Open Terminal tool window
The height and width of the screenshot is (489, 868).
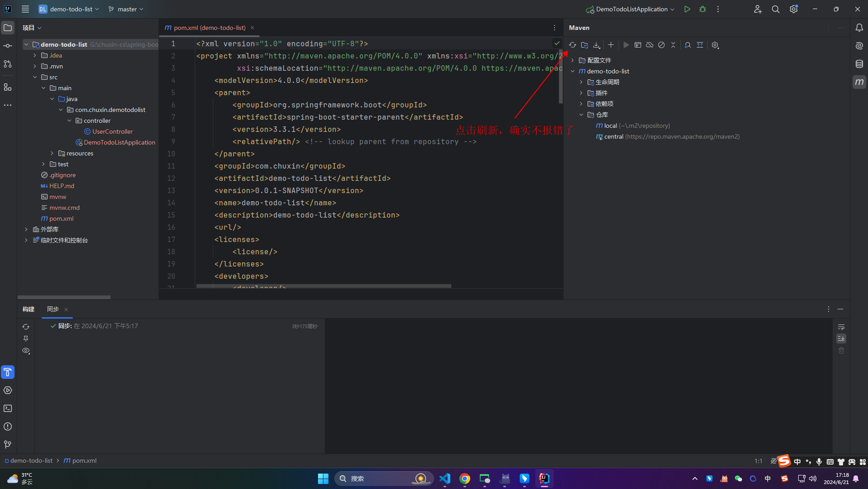pos(8,408)
